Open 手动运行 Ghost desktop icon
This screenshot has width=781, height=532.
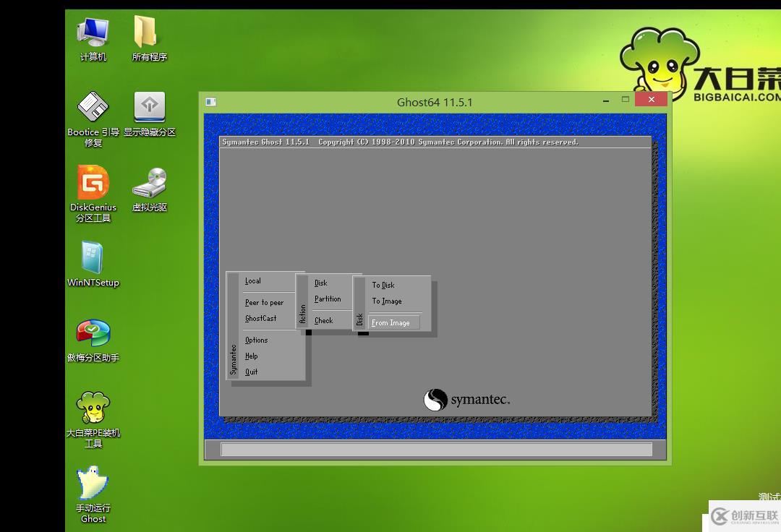click(93, 495)
